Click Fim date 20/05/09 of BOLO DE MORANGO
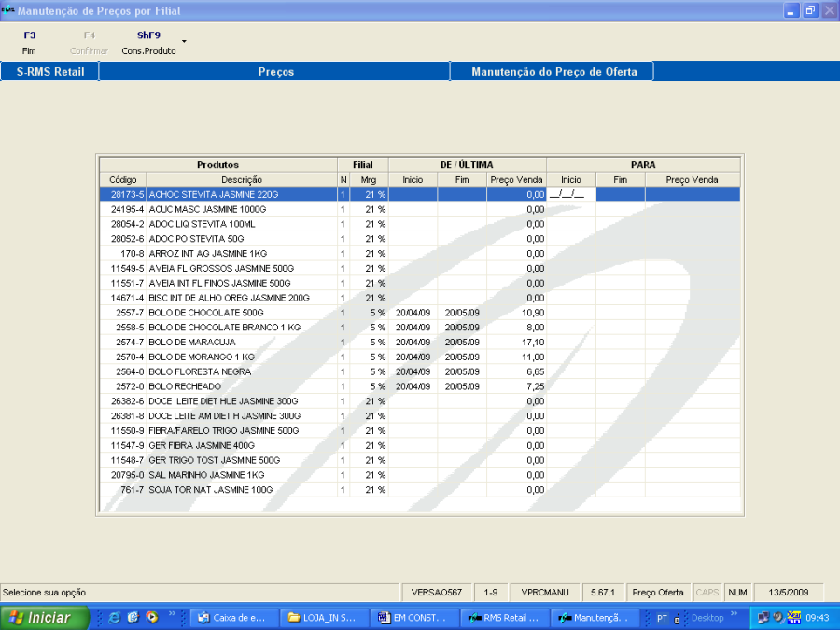The width and height of the screenshot is (840, 630). pyautogui.click(x=462, y=357)
